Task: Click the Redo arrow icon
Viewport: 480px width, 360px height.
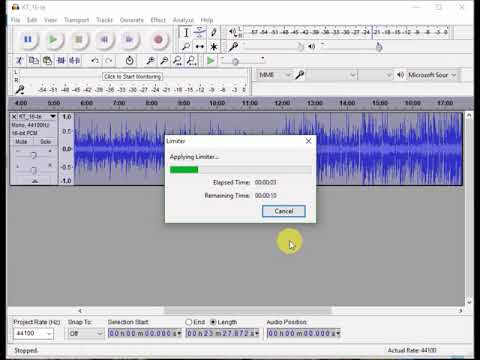Action: (x=109, y=61)
